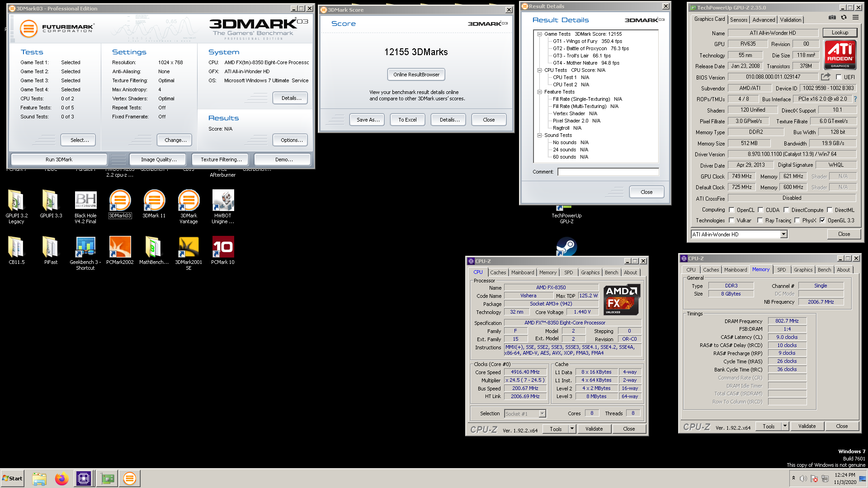
Task: Take a GPU-Z screenshot with camera icon
Action: [x=832, y=18]
